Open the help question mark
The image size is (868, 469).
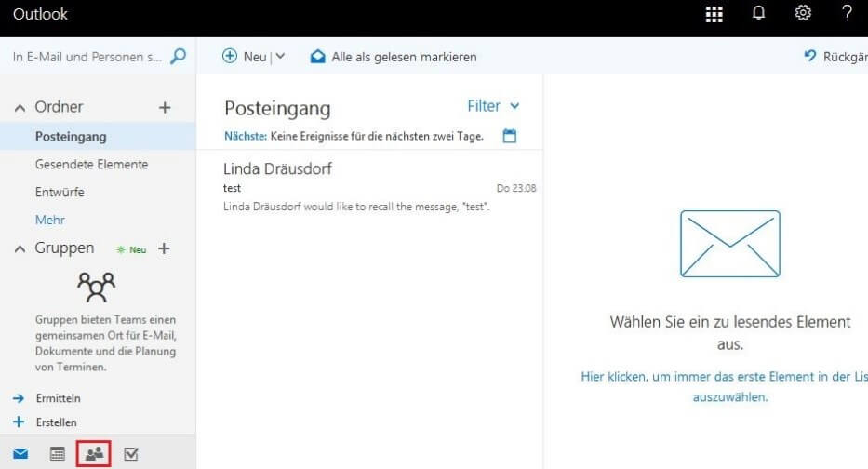[x=847, y=13]
